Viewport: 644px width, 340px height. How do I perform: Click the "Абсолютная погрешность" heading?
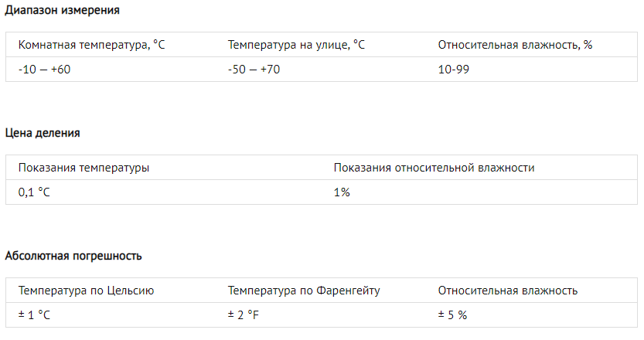[73, 256]
